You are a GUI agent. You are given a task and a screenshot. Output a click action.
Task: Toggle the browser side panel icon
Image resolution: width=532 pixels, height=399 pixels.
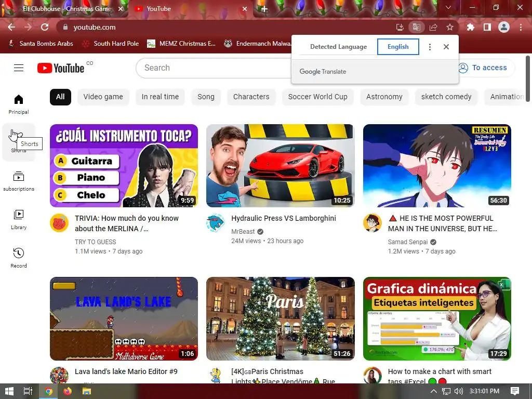(487, 27)
